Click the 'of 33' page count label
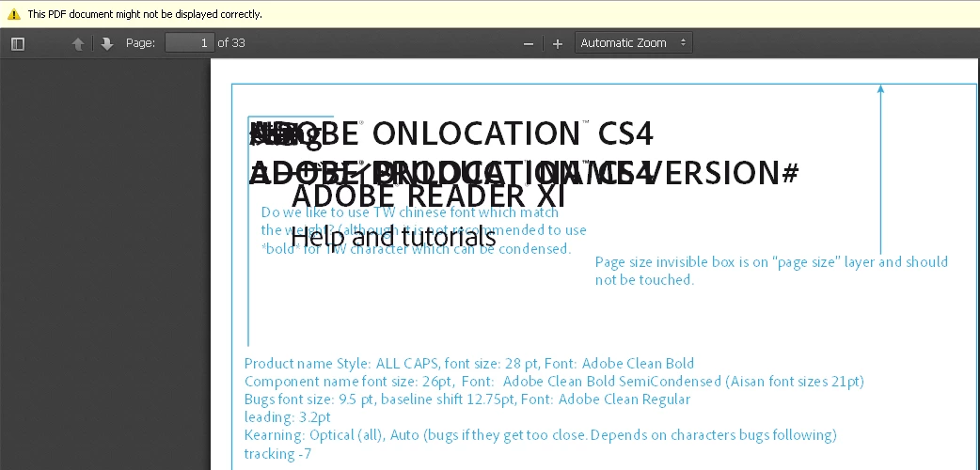Viewport: 980px width, 470px height. click(231, 43)
